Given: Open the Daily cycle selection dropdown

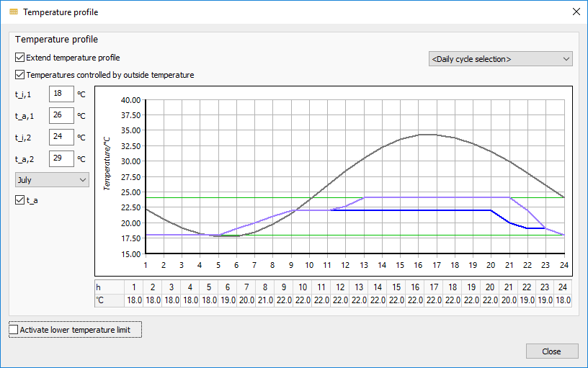Looking at the screenshot, I should coord(500,59).
